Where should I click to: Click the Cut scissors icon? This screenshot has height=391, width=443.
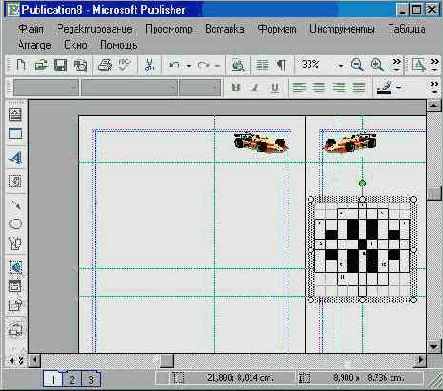click(149, 65)
